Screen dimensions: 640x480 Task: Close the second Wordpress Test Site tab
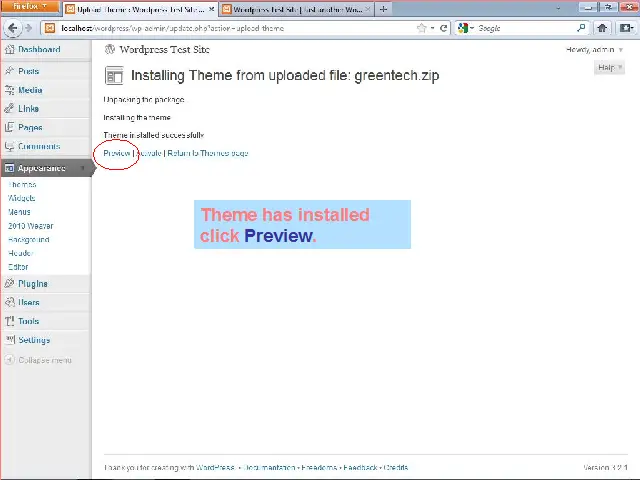pos(367,9)
